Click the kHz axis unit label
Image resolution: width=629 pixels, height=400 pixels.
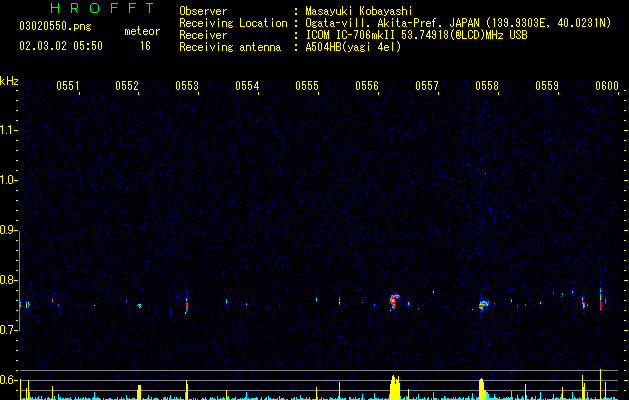click(x=9, y=81)
